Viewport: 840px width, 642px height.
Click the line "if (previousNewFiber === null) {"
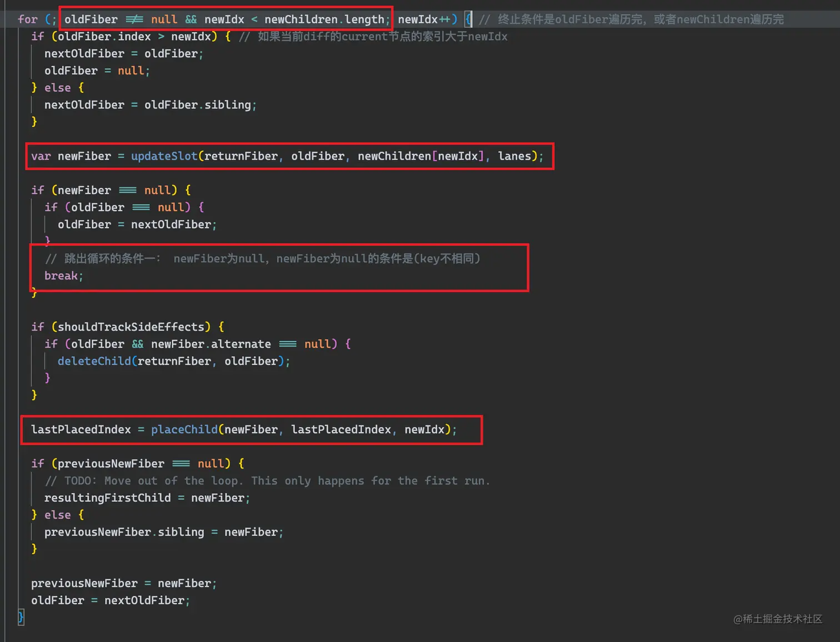coord(138,464)
